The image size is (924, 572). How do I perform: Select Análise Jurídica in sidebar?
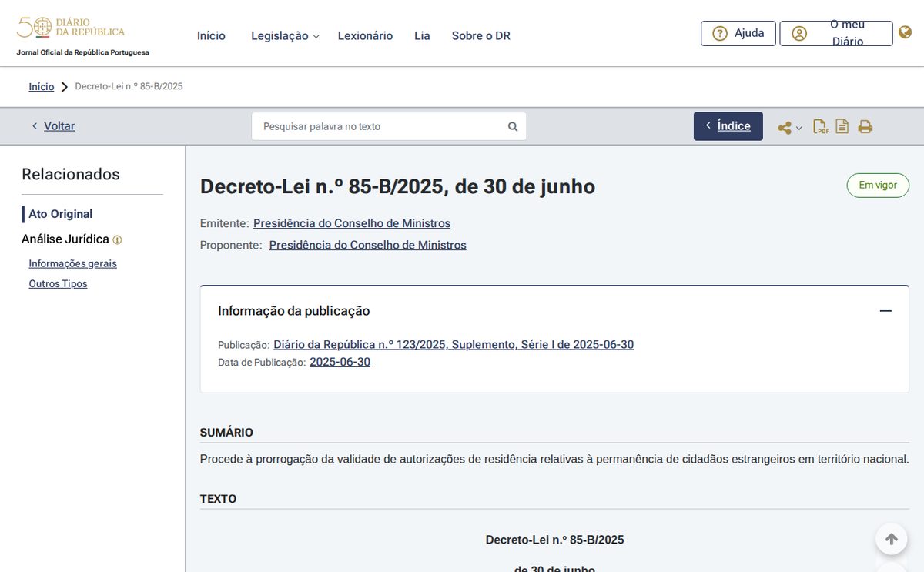pos(65,239)
